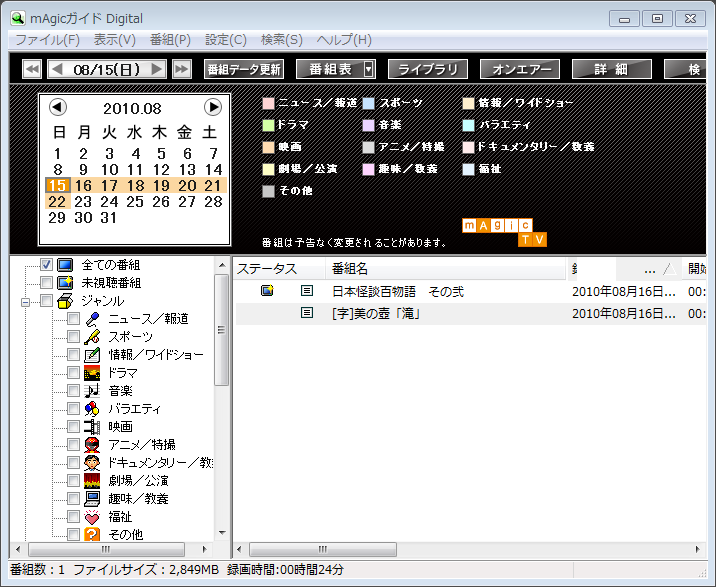Click the genre tree vertical scrollbar thumb
This screenshot has height=587, width=716.
221,330
